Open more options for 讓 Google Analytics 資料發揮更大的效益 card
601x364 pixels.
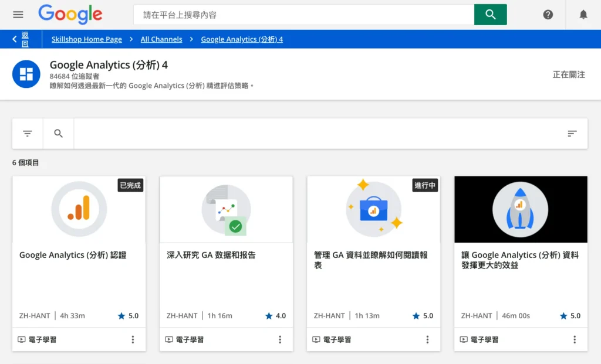tap(575, 339)
